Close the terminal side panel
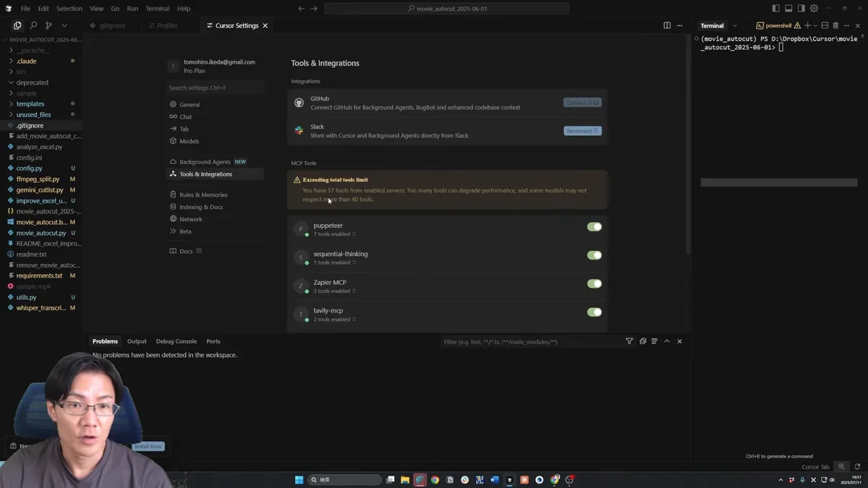This screenshot has height=488, width=868. tap(858, 25)
